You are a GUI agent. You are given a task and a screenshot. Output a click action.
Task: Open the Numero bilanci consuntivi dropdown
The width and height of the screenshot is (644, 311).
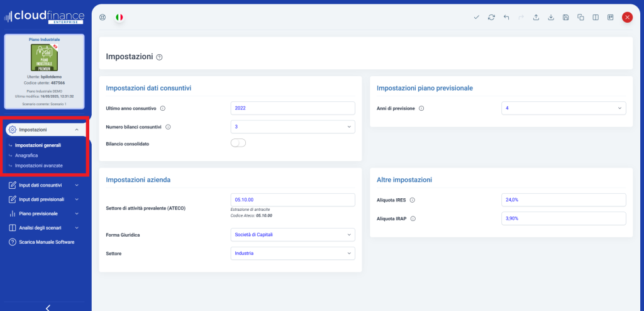click(x=293, y=127)
